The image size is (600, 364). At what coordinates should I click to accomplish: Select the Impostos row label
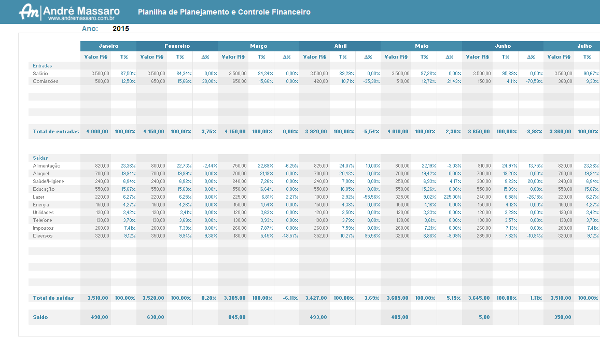coord(43,228)
